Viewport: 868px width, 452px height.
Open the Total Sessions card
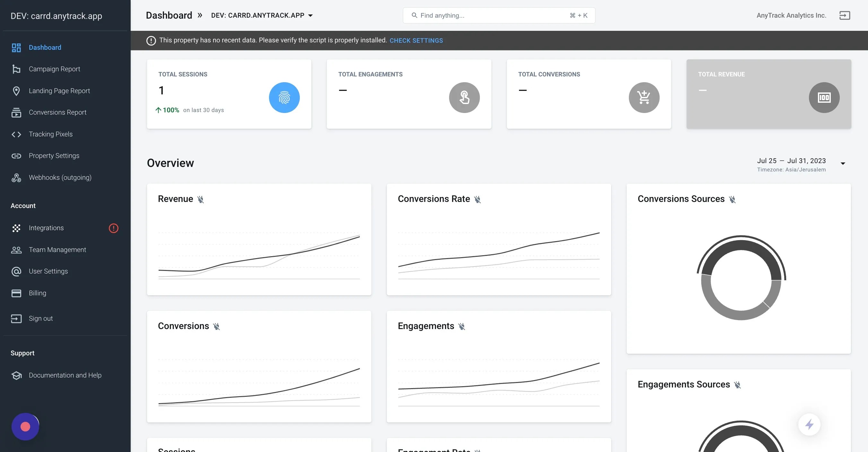[229, 94]
